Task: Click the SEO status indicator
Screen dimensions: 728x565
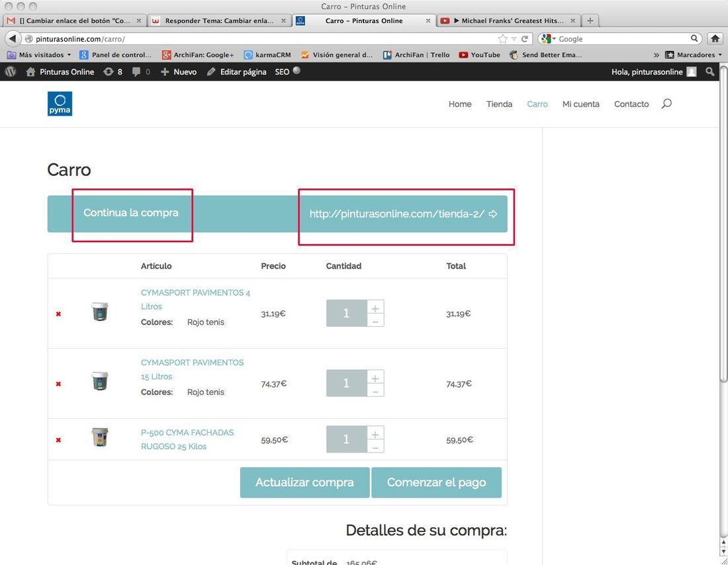Action: point(296,71)
